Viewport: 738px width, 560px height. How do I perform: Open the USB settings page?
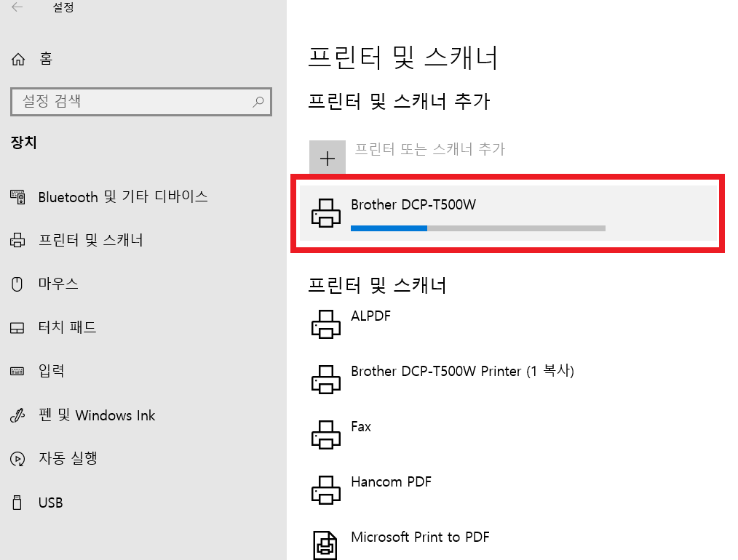click(x=50, y=503)
